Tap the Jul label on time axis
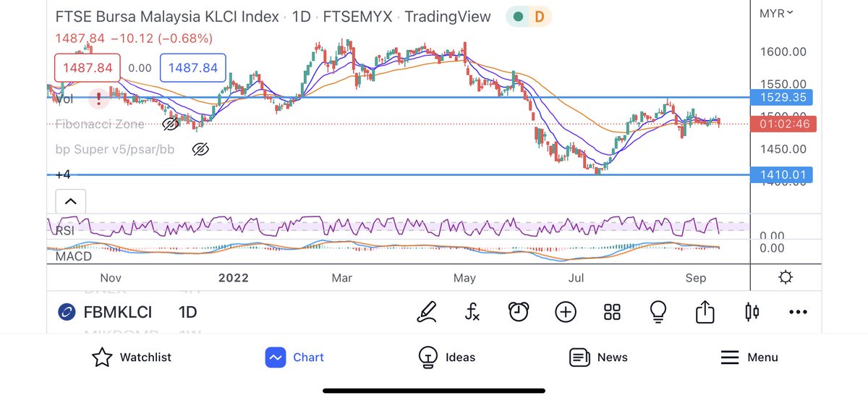This screenshot has height=401, width=868. (x=576, y=278)
